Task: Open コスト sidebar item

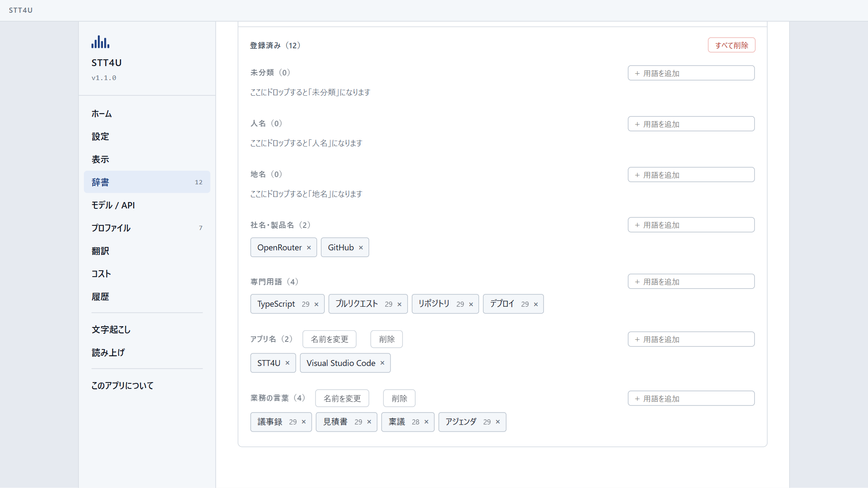Action: click(147, 274)
